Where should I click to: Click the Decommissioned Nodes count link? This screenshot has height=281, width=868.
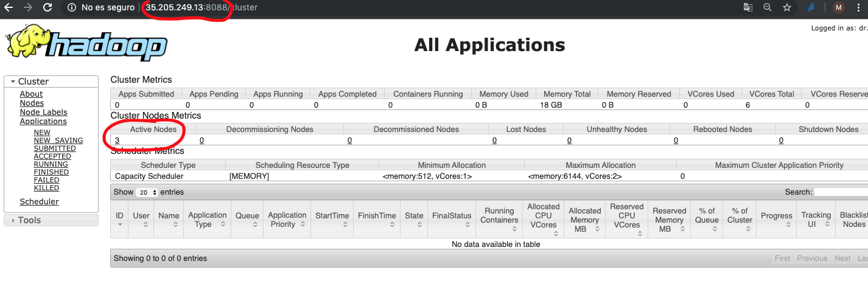click(350, 140)
